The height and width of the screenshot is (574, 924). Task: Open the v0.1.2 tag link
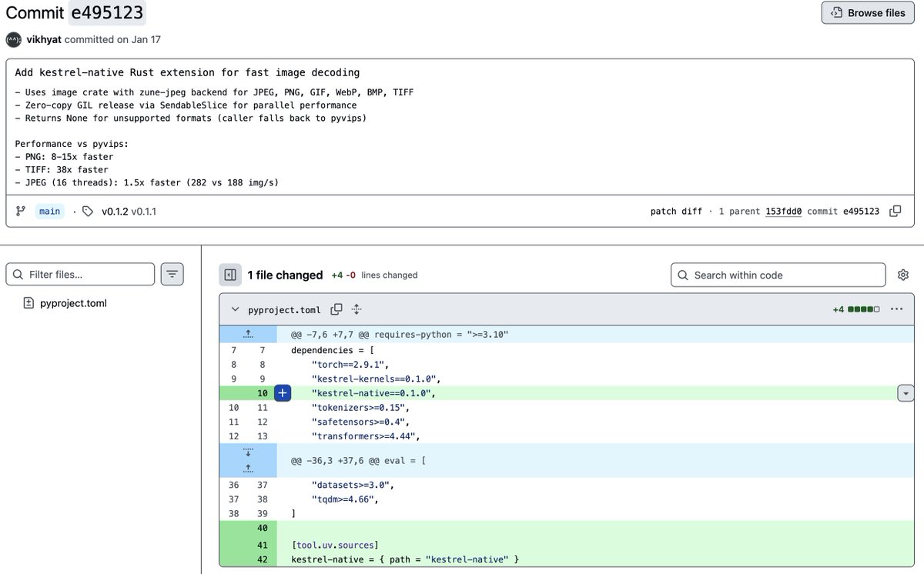pyautogui.click(x=114, y=211)
